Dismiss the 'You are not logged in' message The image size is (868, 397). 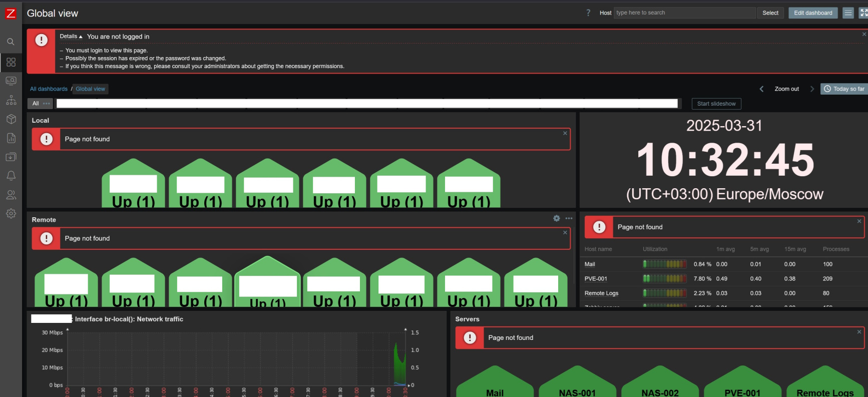point(864,34)
